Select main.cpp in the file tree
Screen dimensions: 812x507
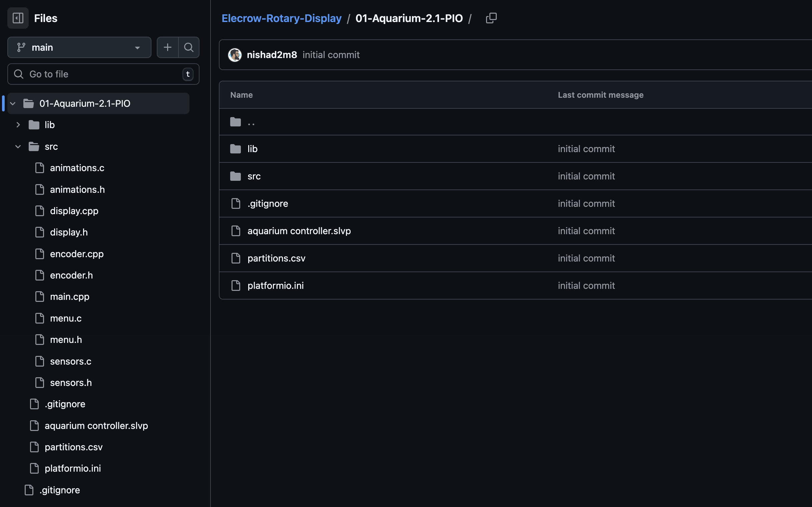[x=69, y=297]
